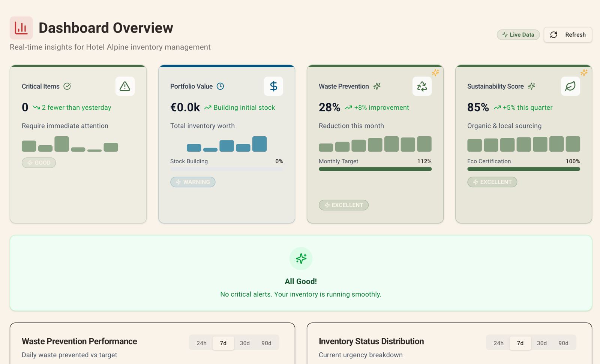The height and width of the screenshot is (364, 600).
Task: Click the red bar chart dashboard logo
Action: coord(21,28)
